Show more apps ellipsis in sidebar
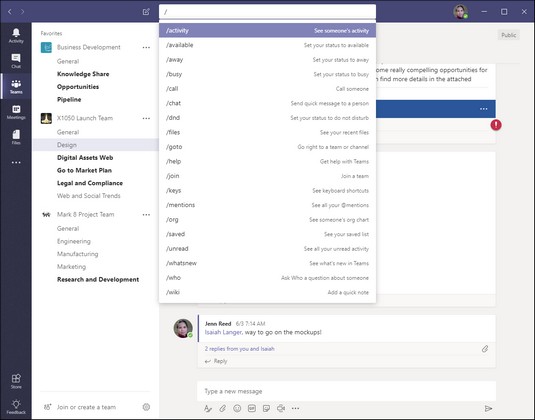 16,162
